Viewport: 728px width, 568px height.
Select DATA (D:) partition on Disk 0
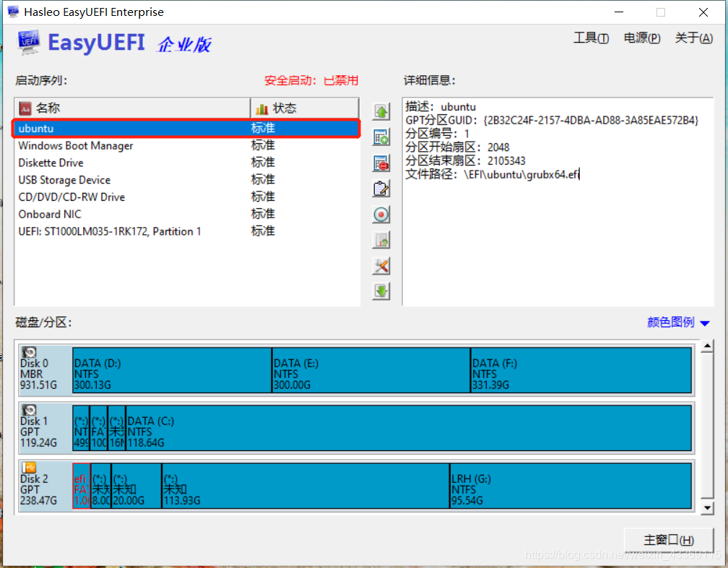172,370
